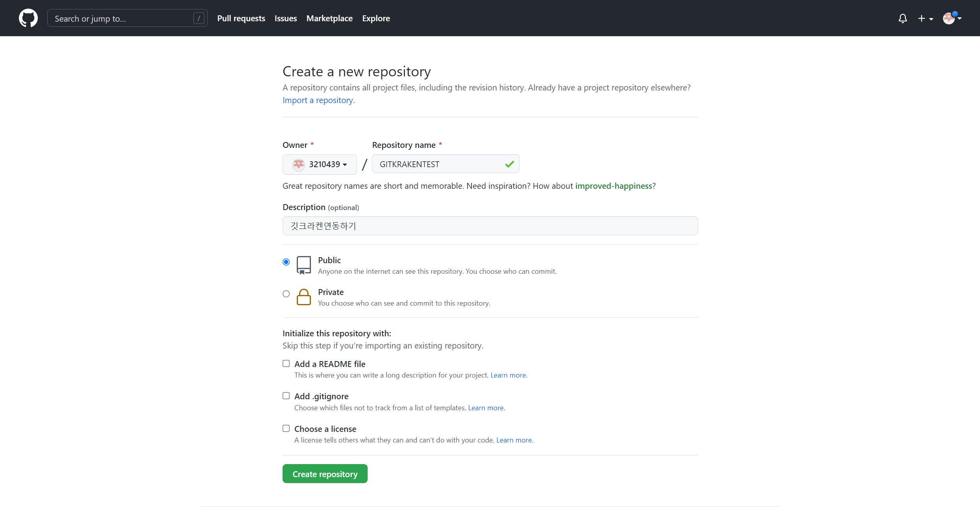Open the user profile avatar menu
Viewport: 980px width, 507px height.
coord(952,18)
